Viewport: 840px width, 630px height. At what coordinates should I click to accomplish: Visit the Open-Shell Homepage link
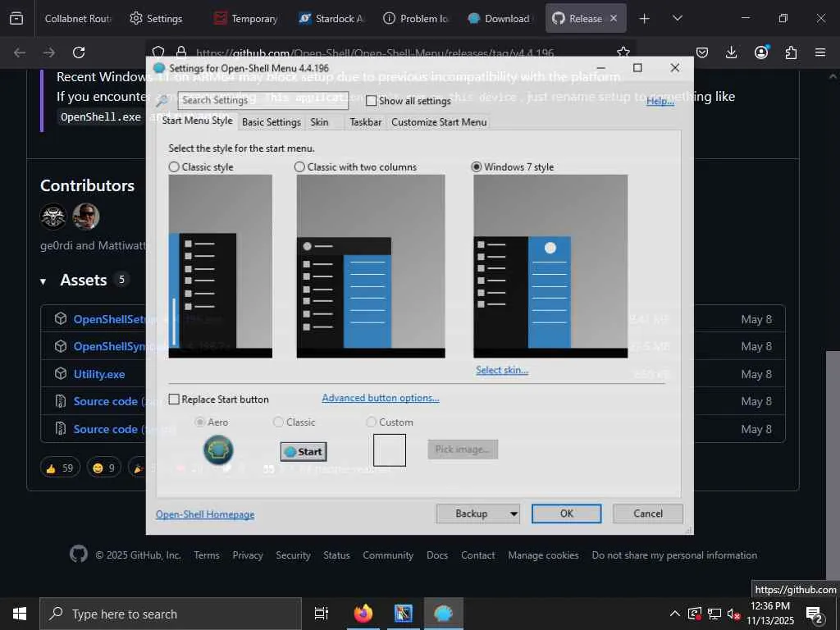(205, 514)
